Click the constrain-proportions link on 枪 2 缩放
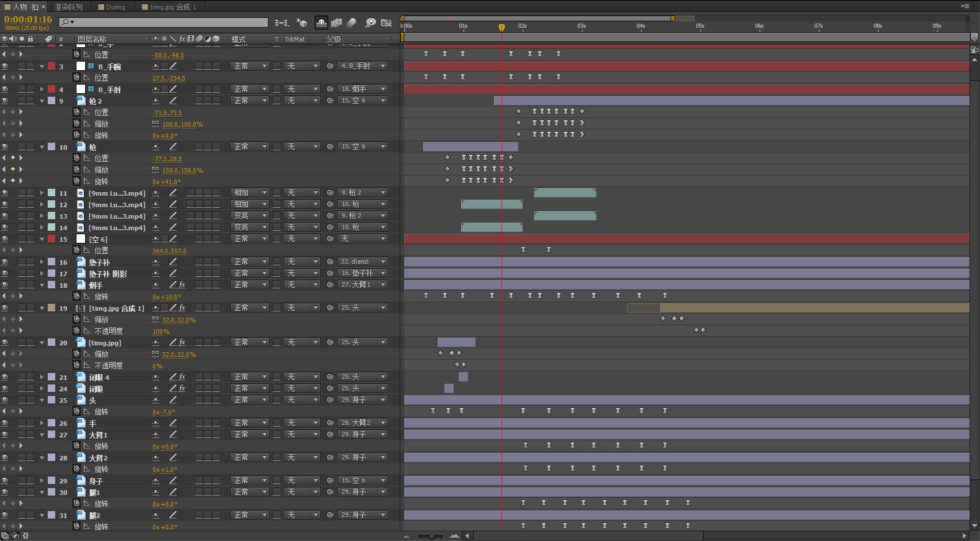The height and width of the screenshot is (541, 980). coord(155,124)
